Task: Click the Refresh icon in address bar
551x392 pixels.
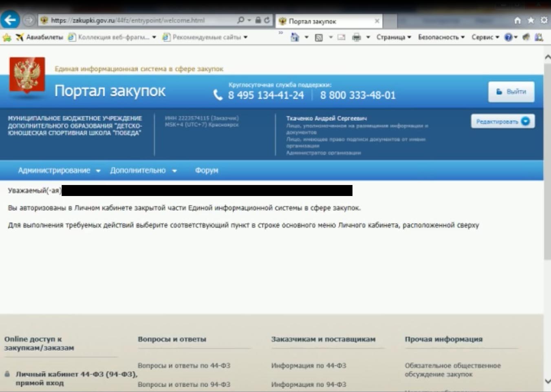Action: 267,20
